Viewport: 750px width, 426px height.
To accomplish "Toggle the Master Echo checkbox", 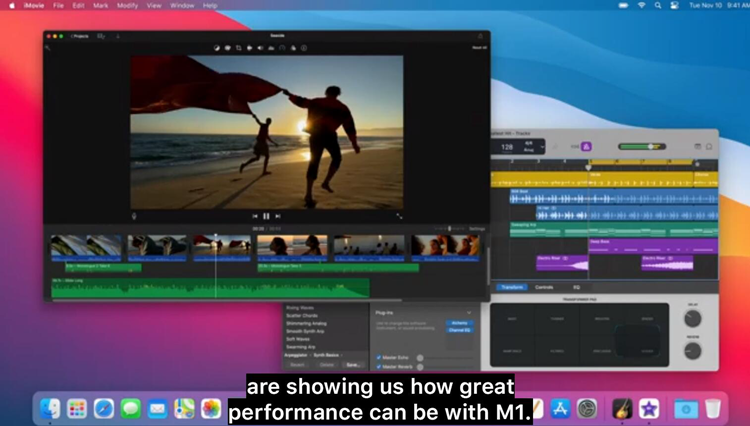I will [379, 358].
